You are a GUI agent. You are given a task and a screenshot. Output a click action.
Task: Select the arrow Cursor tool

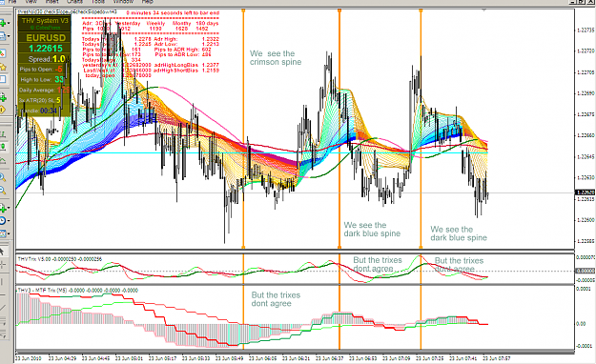[2, 252]
